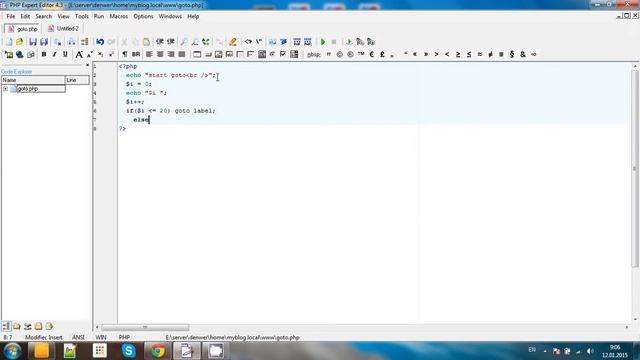This screenshot has width=640, height=360.
Task: Click the Windows Start button
Action: pyautogui.click(x=12, y=351)
